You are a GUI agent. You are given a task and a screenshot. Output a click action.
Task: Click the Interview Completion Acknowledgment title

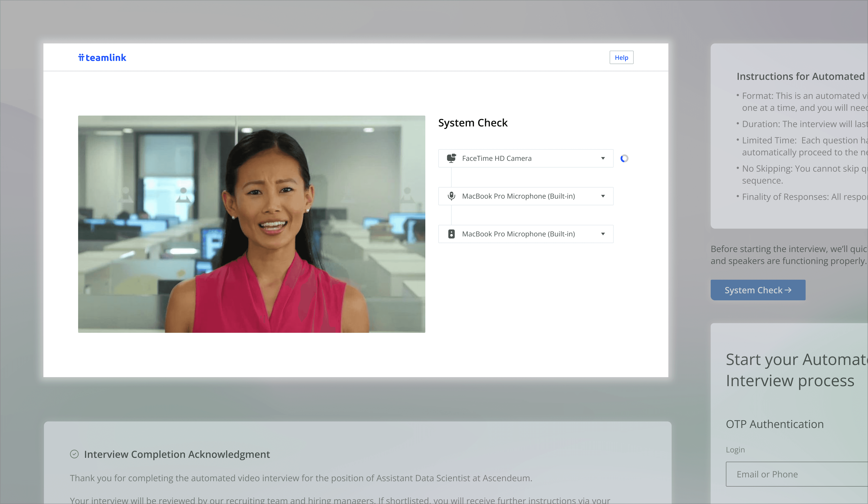pyautogui.click(x=177, y=454)
